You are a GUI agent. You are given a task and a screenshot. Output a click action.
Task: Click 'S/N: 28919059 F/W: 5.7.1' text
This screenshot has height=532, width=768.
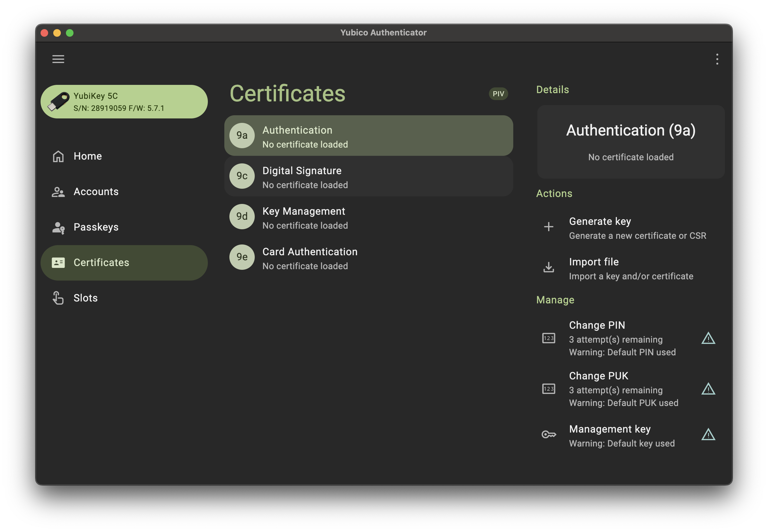point(119,108)
